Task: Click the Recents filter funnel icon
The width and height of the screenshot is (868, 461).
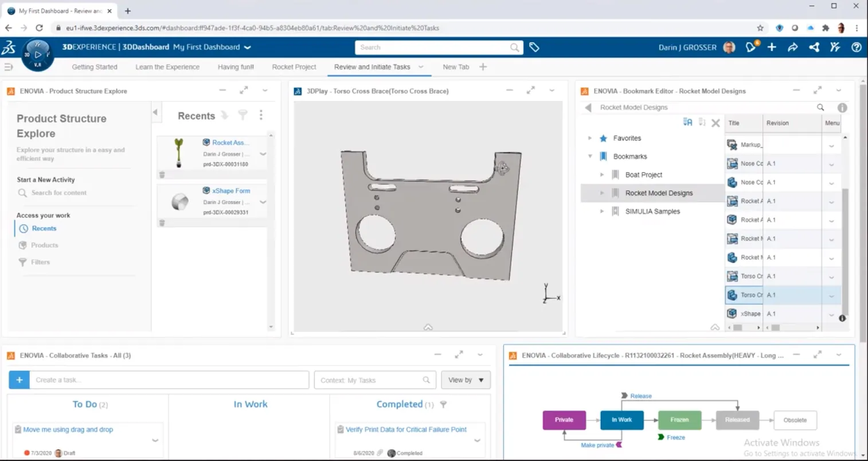Action: point(243,115)
